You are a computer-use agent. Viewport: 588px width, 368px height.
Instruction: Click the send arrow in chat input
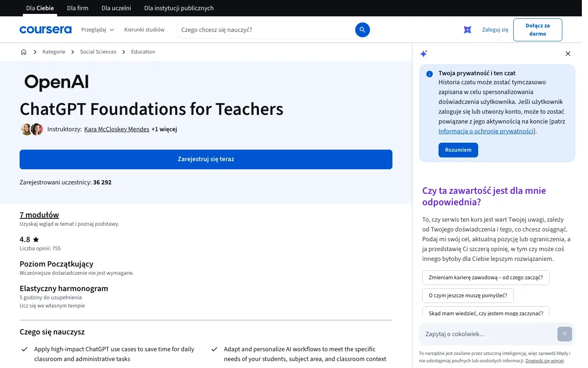coord(564,334)
